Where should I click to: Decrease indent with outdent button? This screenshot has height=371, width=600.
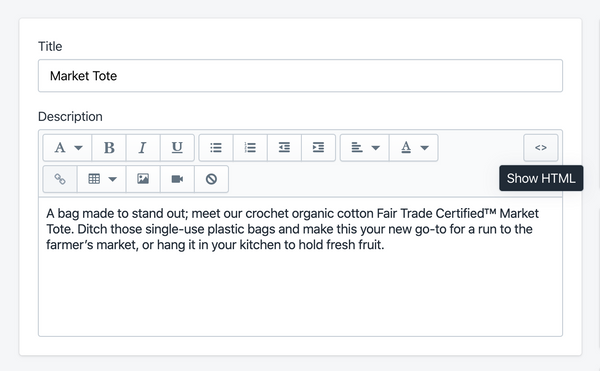tap(284, 148)
